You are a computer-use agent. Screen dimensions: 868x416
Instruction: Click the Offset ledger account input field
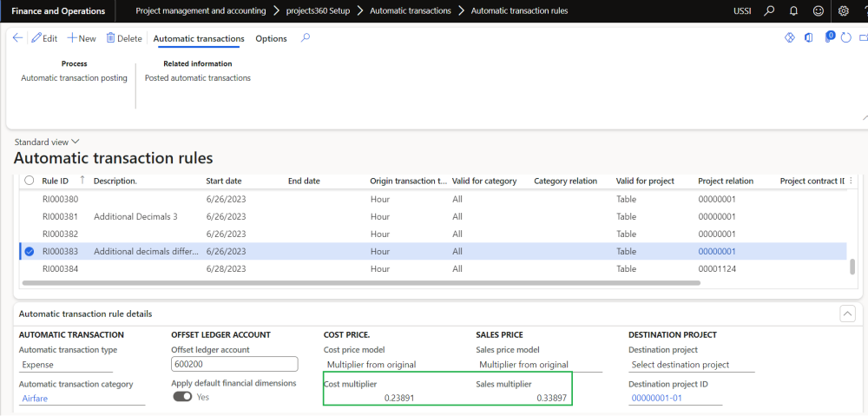pos(234,364)
